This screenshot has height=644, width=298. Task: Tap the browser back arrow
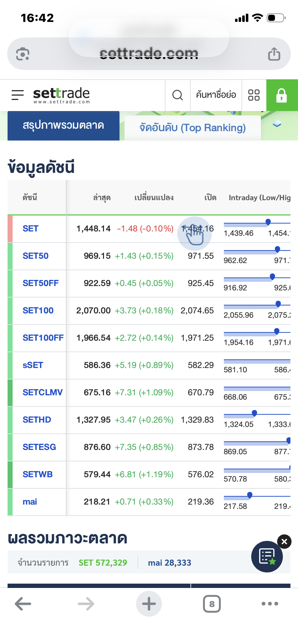click(x=23, y=604)
